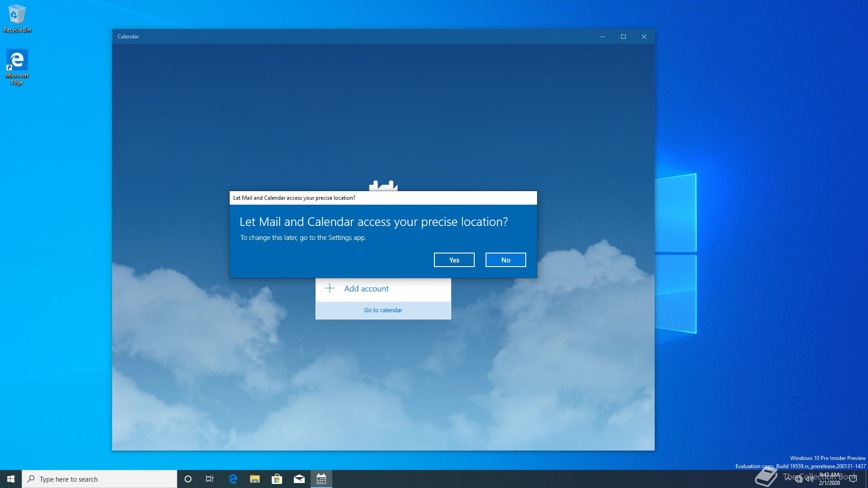Open Mail app from the taskbar

pyautogui.click(x=299, y=479)
